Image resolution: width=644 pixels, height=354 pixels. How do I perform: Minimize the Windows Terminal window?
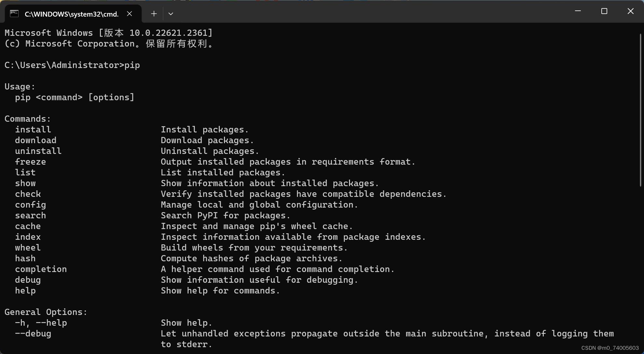pyautogui.click(x=578, y=11)
